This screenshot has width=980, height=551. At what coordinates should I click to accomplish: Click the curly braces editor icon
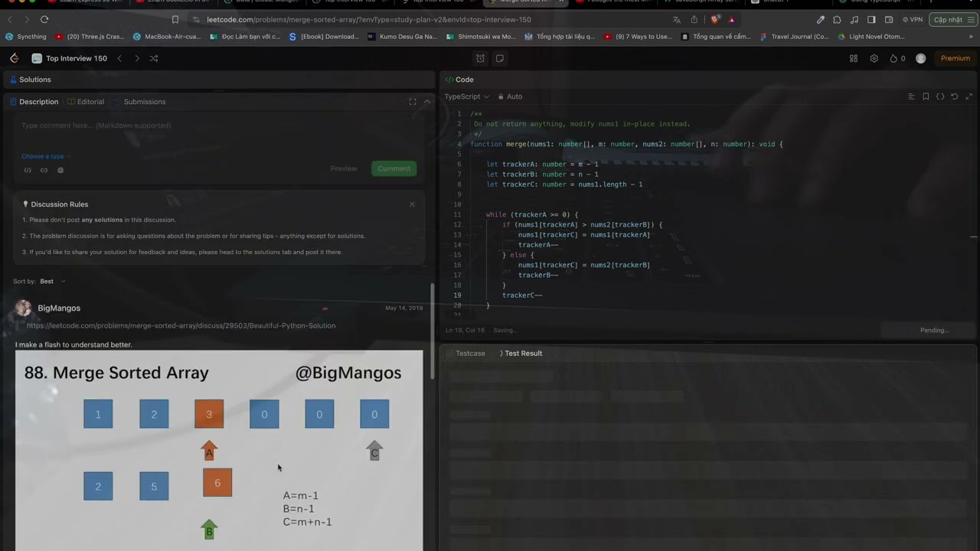(x=940, y=96)
